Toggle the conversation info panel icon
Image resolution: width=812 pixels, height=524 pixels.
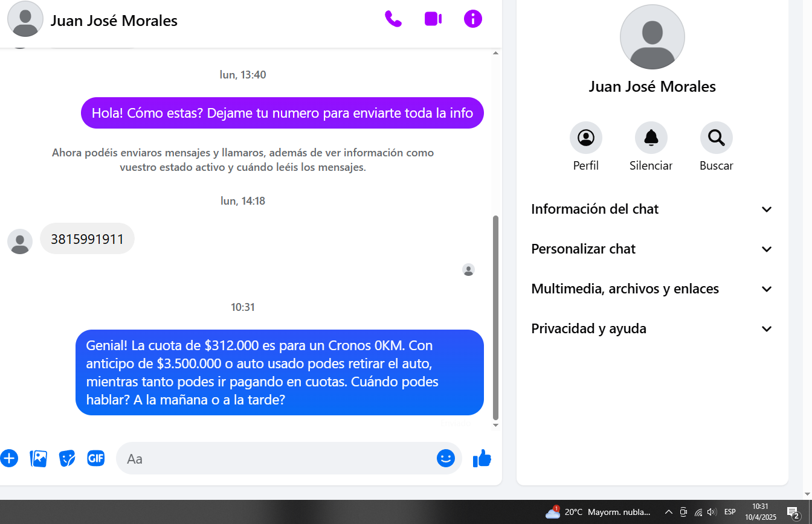point(473,19)
